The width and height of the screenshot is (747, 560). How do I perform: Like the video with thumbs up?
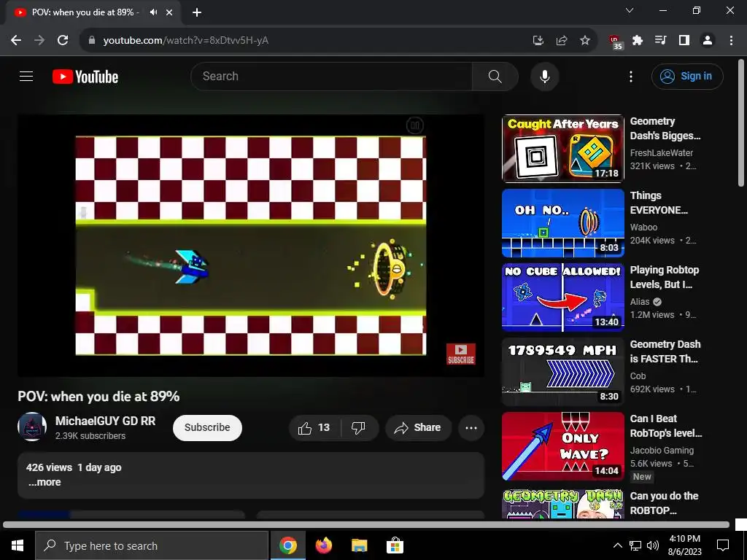pyautogui.click(x=314, y=427)
